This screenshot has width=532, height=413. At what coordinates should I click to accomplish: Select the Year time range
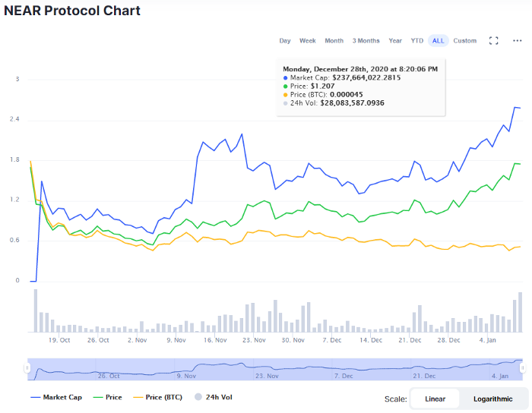click(x=395, y=41)
